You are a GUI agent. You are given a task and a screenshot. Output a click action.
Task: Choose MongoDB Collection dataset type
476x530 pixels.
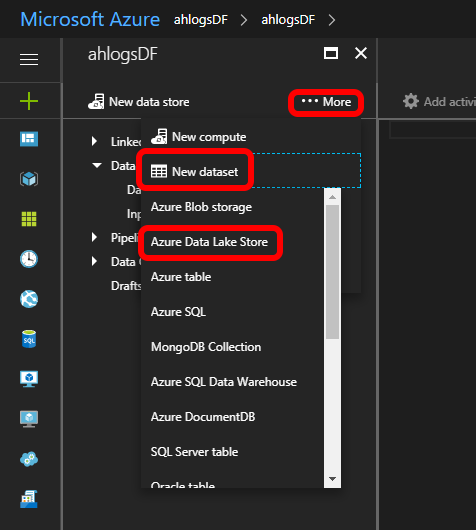(206, 347)
